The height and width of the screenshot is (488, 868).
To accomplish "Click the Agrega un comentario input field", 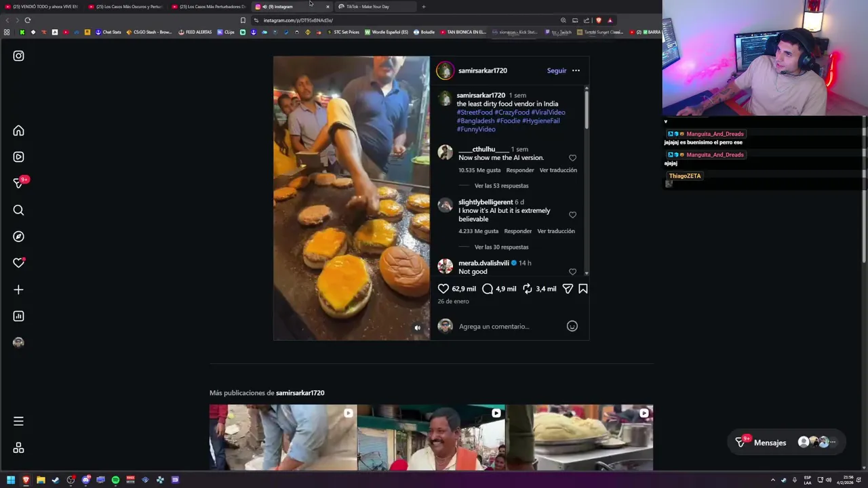I will click(509, 327).
